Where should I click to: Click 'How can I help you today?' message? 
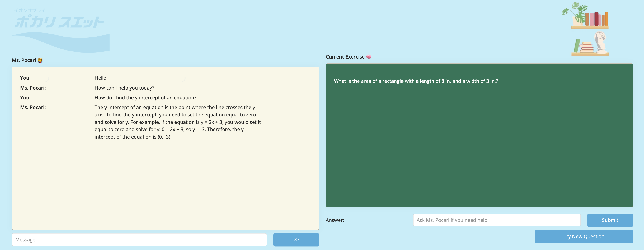click(124, 88)
